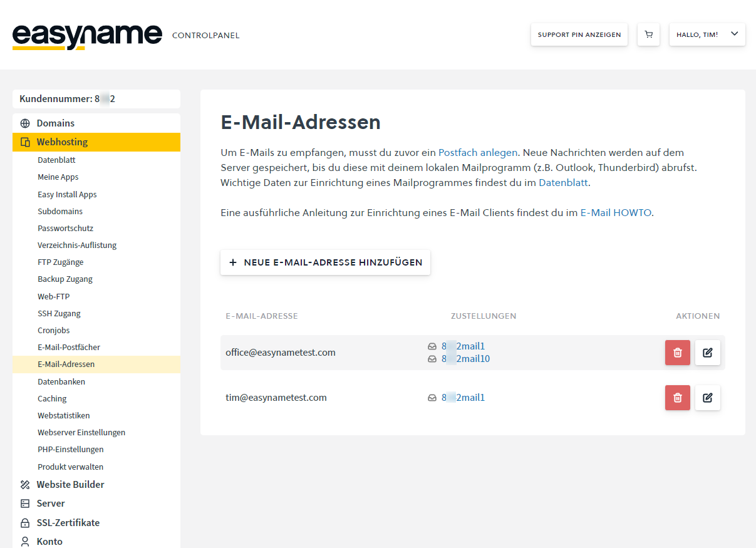Expand the Hallo, Tim! account dropdown
Viewport: 756px width, 548px height.
707,35
